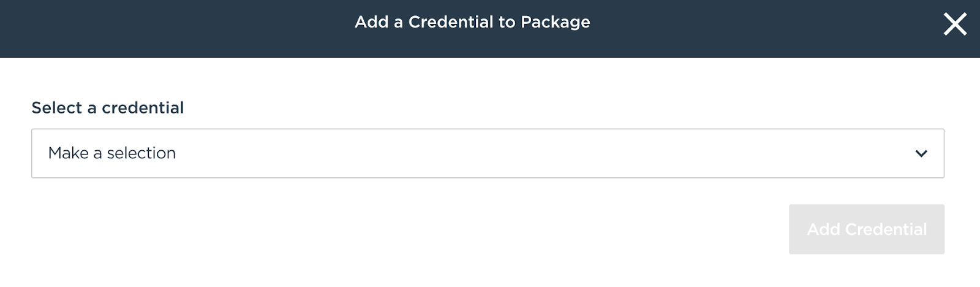This screenshot has width=980, height=287.
Task: Open the 'Make a selection' dropdown
Action: click(x=488, y=153)
